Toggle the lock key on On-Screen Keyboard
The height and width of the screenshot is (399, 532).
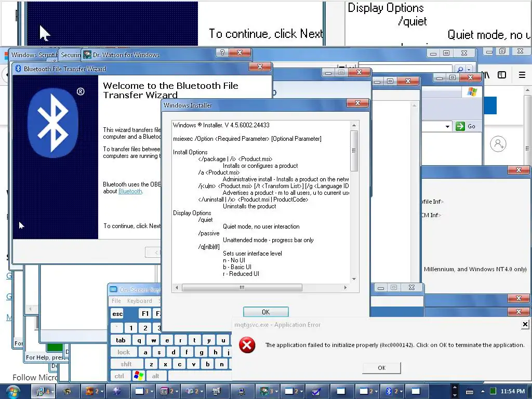pos(124,352)
